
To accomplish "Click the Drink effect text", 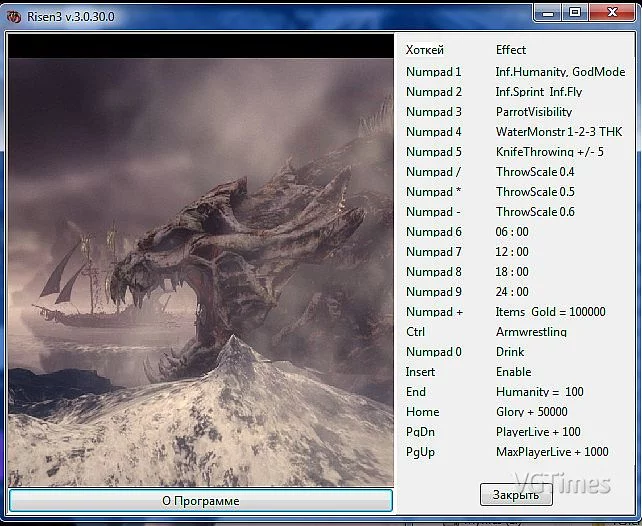I will coord(510,352).
